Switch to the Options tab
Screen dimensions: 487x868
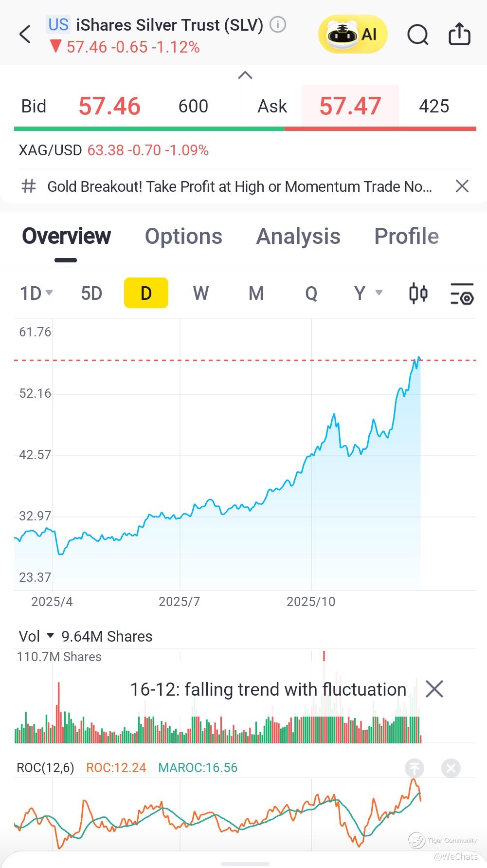coord(183,237)
